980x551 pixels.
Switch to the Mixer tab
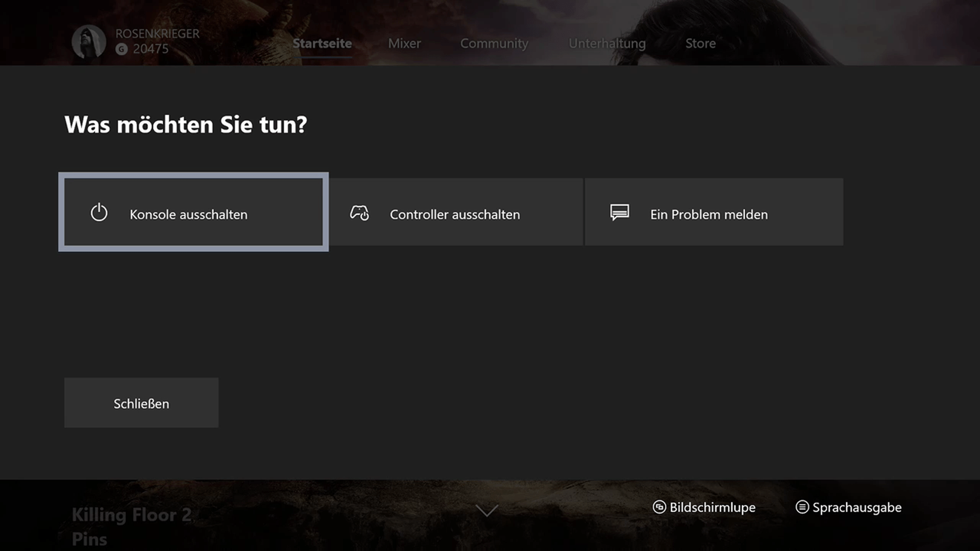coord(404,43)
